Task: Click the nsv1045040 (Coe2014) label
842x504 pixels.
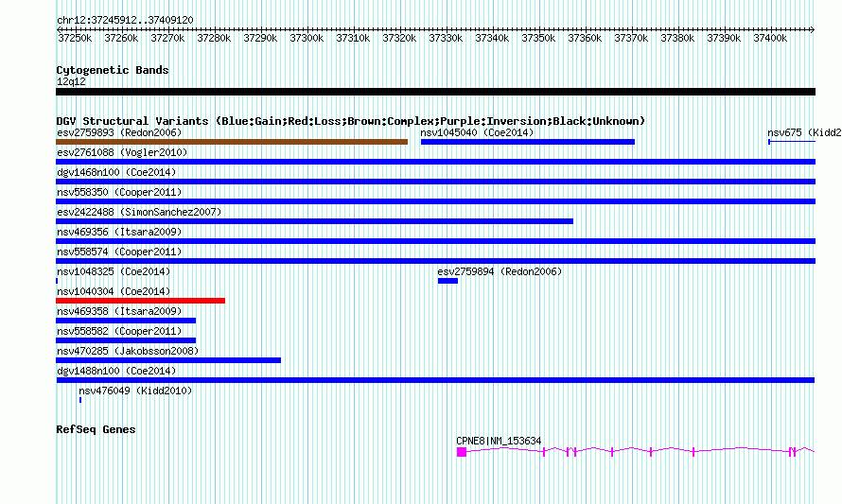Action: pyautogui.click(x=477, y=132)
